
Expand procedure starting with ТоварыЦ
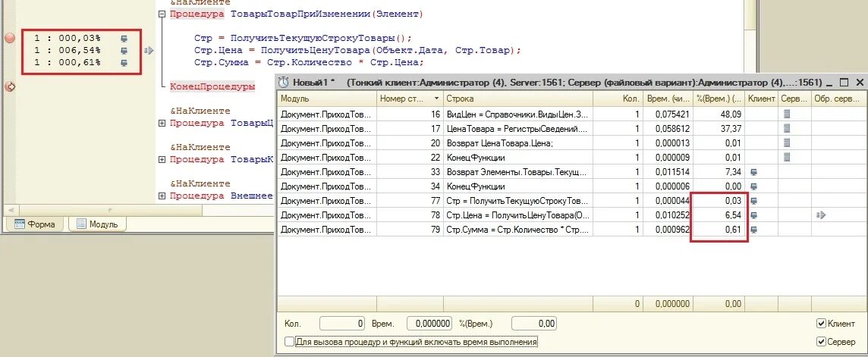tap(162, 123)
